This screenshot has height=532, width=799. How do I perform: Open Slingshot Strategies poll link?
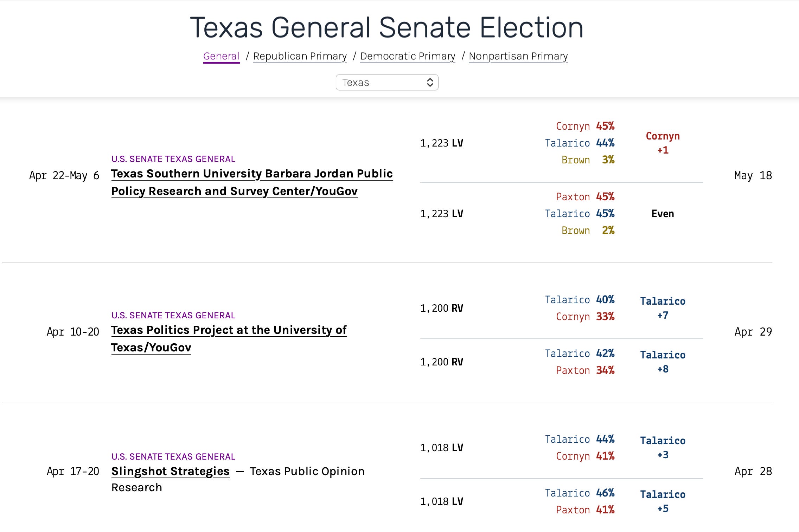point(171,471)
